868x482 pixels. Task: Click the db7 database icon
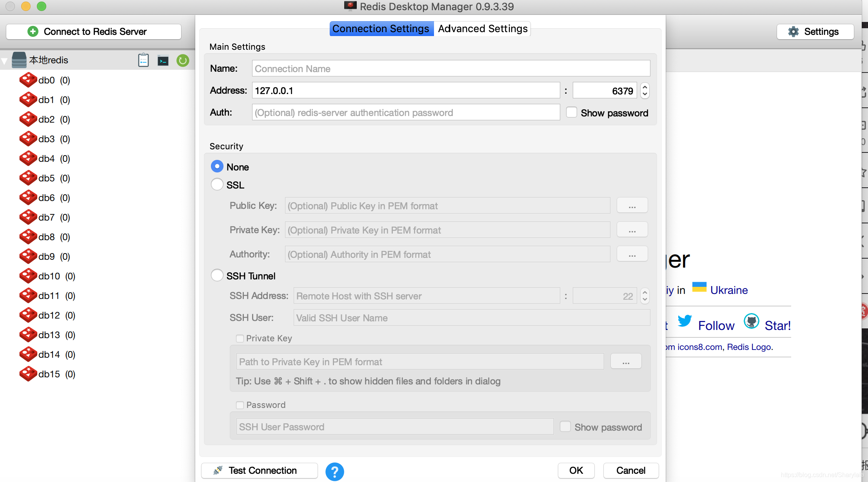point(28,217)
